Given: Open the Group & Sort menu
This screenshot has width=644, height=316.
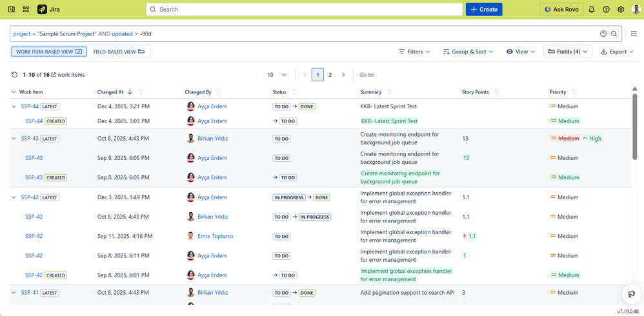Looking at the screenshot, I should [x=468, y=52].
